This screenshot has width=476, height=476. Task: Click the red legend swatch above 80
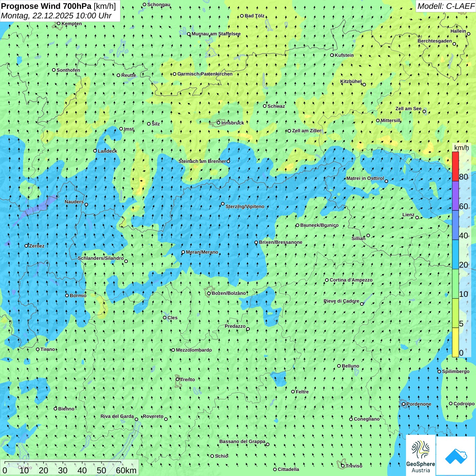point(455,166)
